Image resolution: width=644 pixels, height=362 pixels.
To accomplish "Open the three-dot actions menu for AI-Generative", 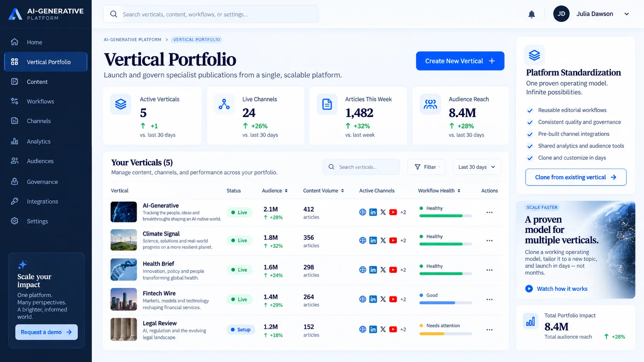I will 490,212.
